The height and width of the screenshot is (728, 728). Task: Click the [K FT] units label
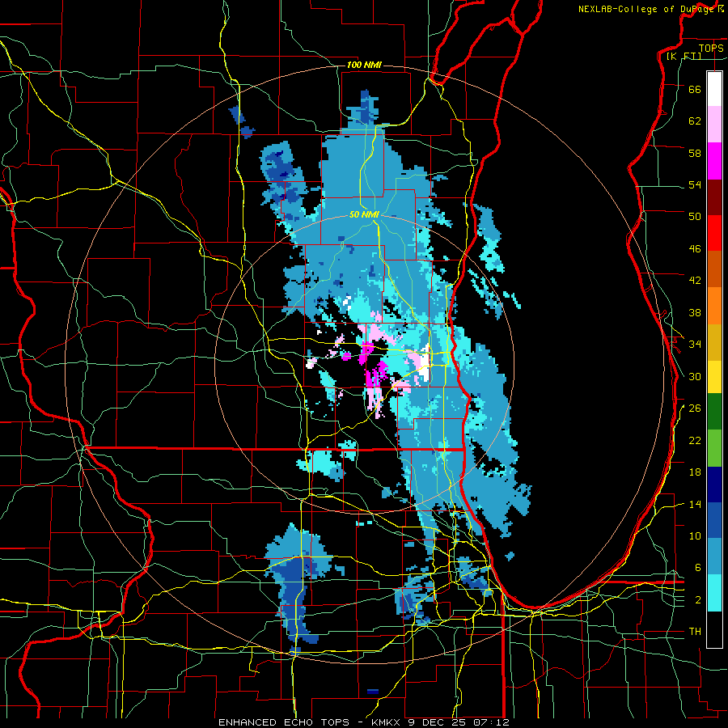click(x=684, y=56)
